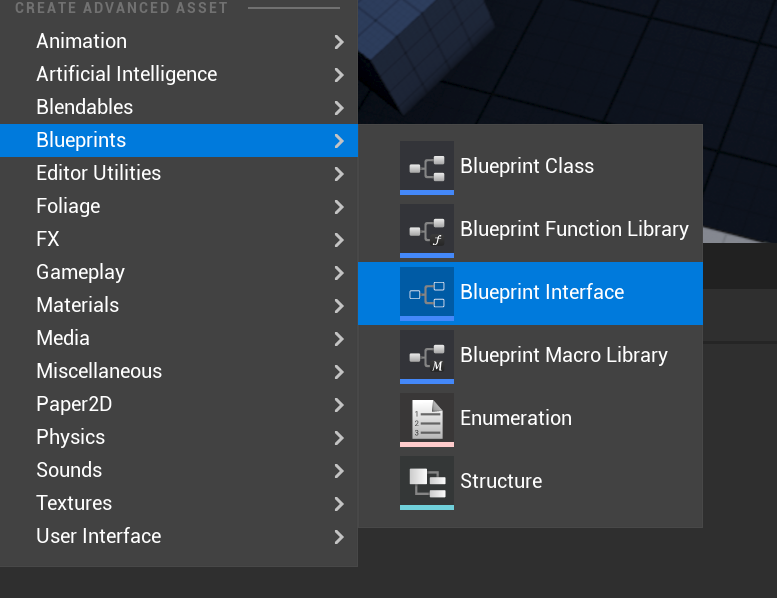Choose the Physics menu entry

[70, 437]
